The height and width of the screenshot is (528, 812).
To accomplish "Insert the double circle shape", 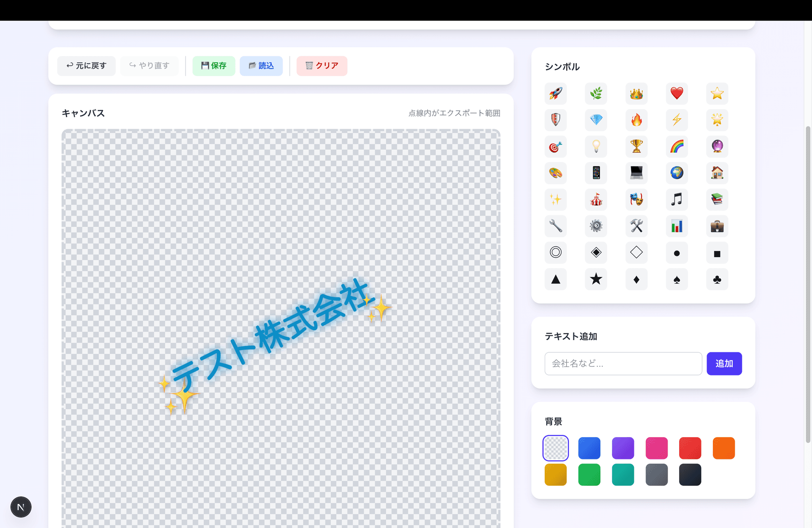I will pyautogui.click(x=555, y=253).
